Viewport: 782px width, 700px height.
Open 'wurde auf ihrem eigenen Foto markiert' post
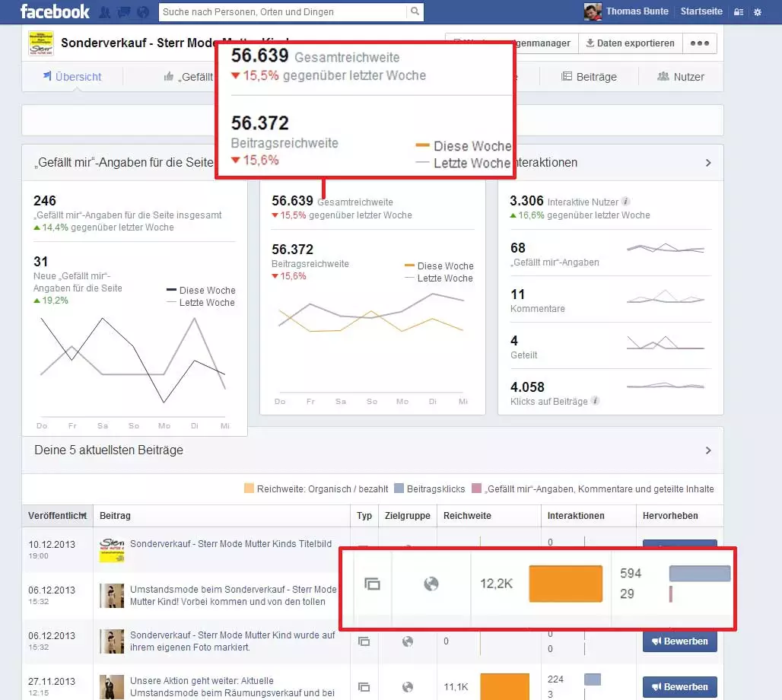(233, 641)
